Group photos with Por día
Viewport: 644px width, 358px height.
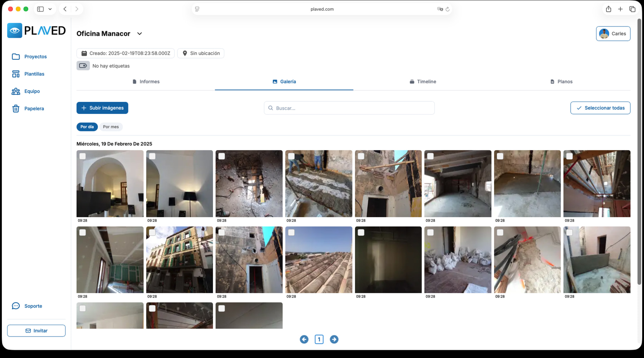coord(87,127)
